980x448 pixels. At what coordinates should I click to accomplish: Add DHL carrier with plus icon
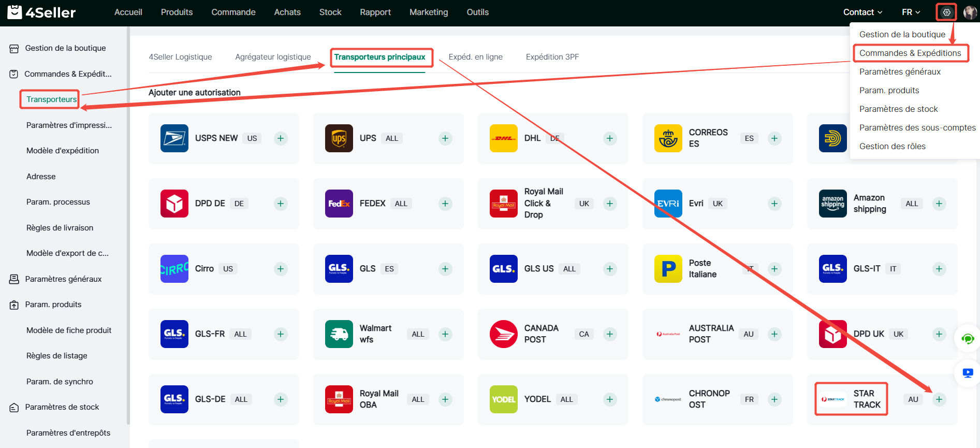tap(610, 138)
